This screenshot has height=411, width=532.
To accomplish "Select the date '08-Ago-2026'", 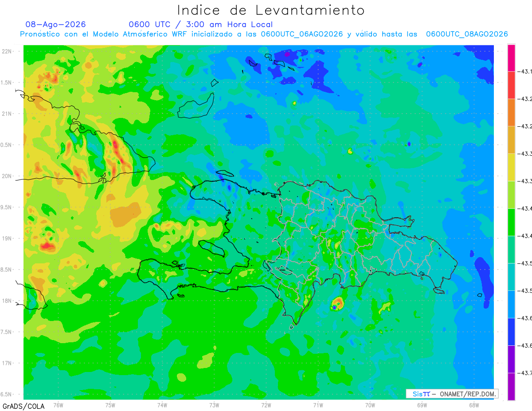I will [56, 24].
